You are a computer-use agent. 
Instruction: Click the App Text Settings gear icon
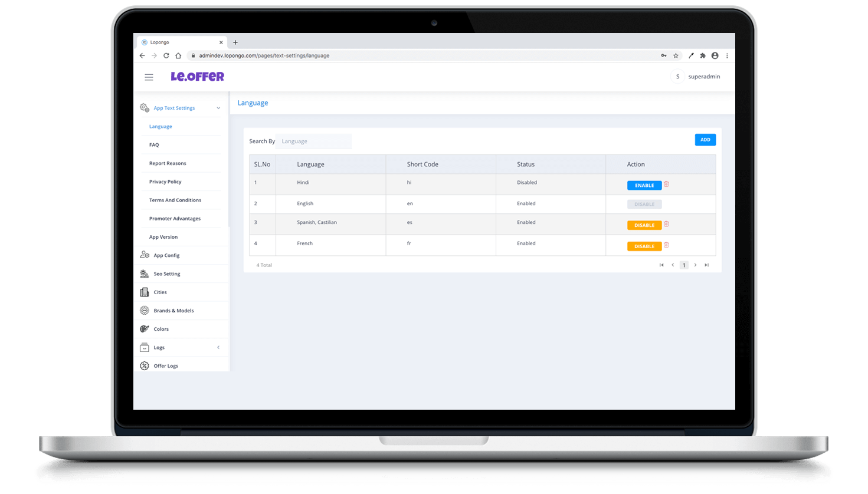pyautogui.click(x=145, y=108)
